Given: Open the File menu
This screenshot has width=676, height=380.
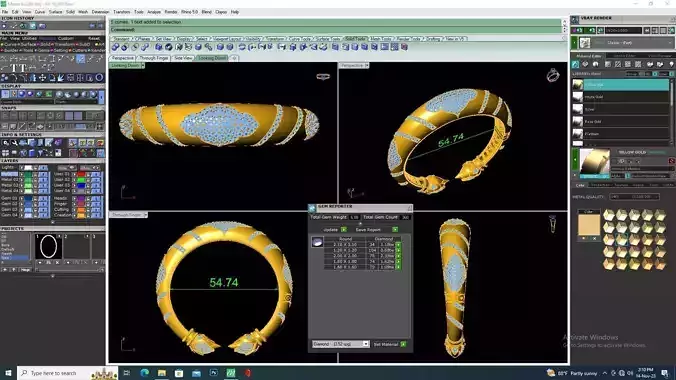Looking at the screenshot, I should [x=5, y=12].
